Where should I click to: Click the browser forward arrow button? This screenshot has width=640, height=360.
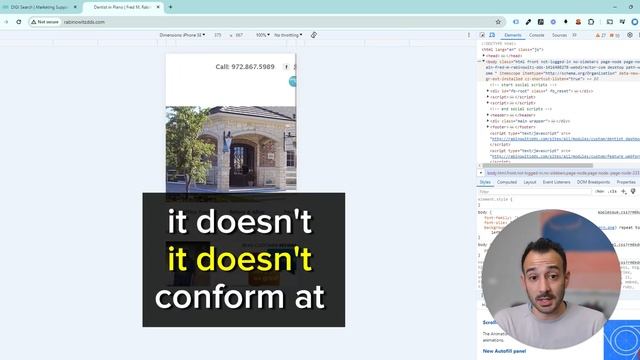[6, 22]
